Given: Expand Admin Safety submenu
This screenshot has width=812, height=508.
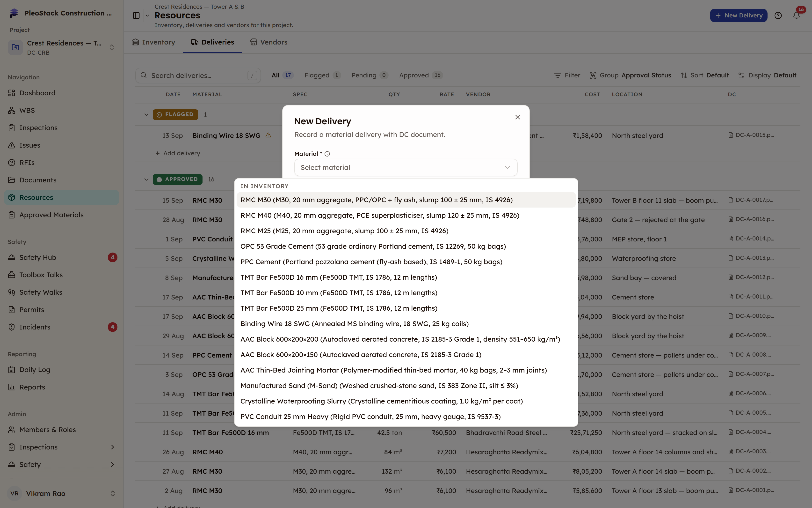Looking at the screenshot, I should coord(112,465).
